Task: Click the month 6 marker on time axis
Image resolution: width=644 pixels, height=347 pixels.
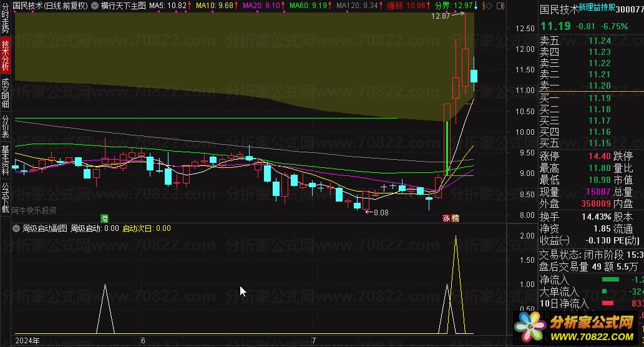Action: coord(143,340)
